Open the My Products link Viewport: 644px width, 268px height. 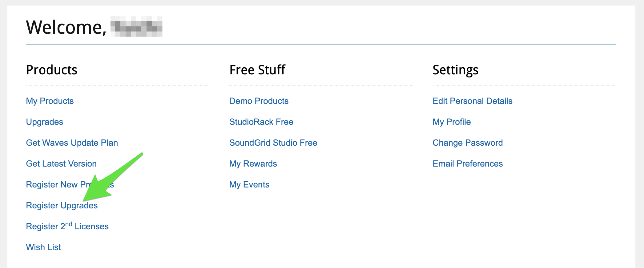point(50,101)
